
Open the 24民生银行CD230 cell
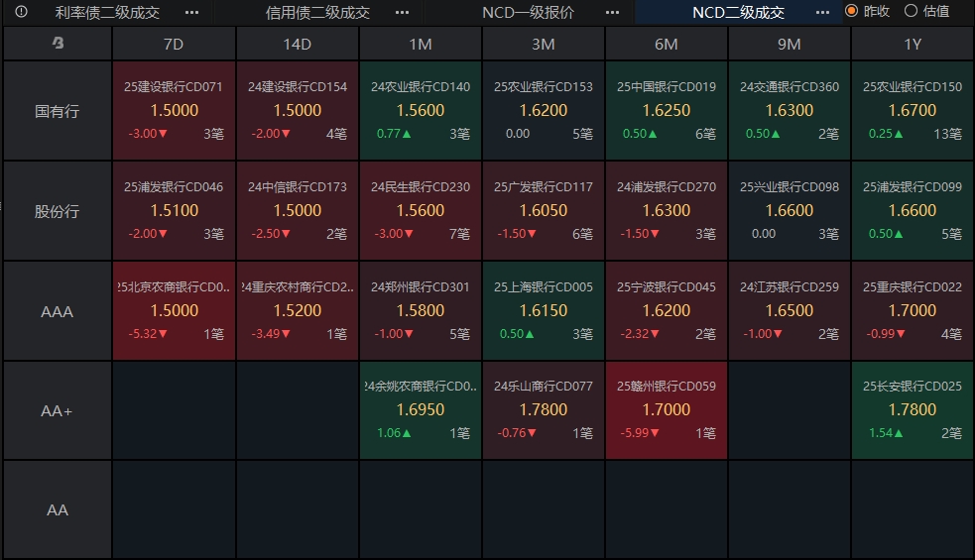click(x=421, y=211)
